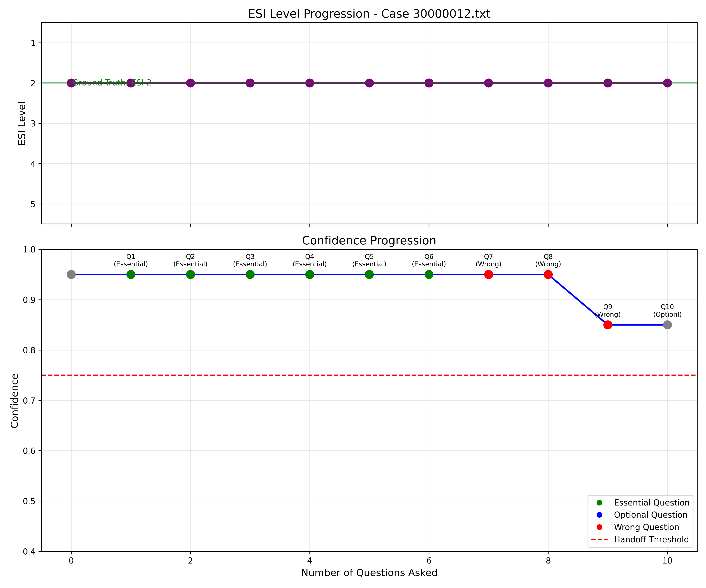Image resolution: width=706 pixels, height=588 pixels.
Task: Click the '6' tick on the questions axis
Action: point(429,561)
